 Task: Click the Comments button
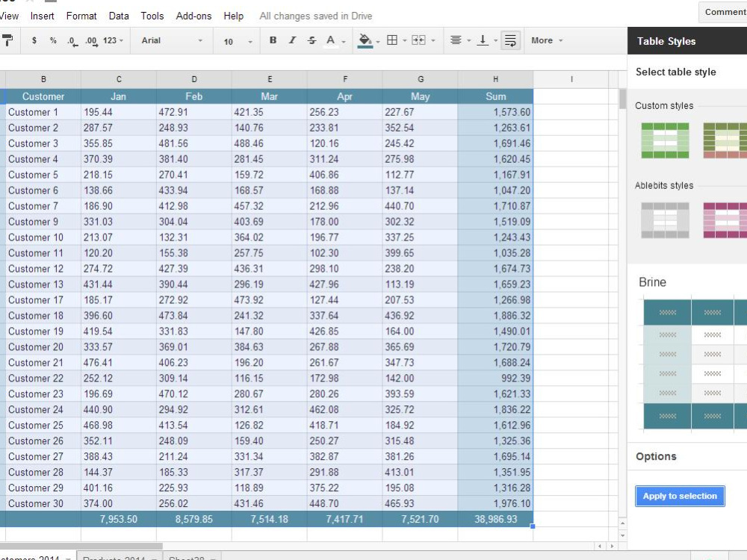pos(724,12)
